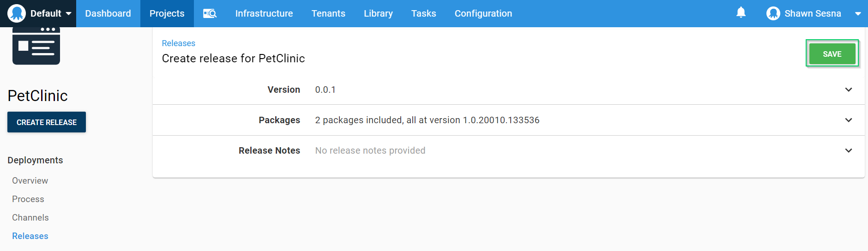
Task: Follow the Releases breadcrumb link
Action: (x=178, y=43)
